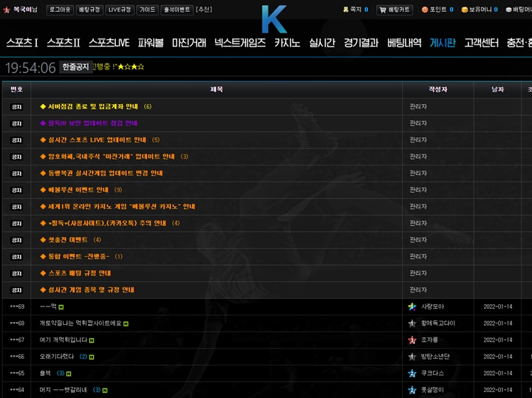
Task: Open post 오래기다렸다
Action: click(x=57, y=357)
